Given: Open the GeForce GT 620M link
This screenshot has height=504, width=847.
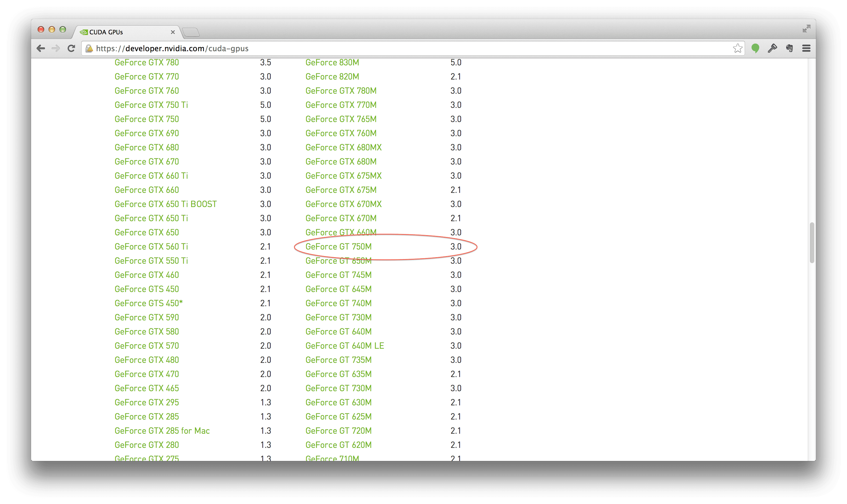Looking at the screenshot, I should (x=338, y=445).
